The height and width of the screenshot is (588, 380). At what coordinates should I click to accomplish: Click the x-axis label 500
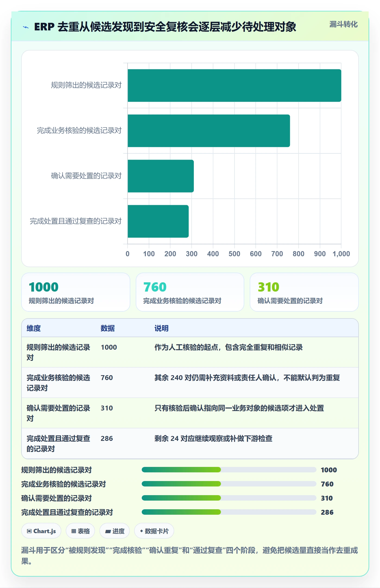tap(234, 254)
